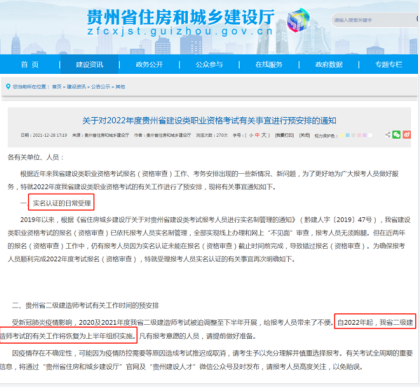
Task: Click the colorful cube site logo
Action: [298, 21]
